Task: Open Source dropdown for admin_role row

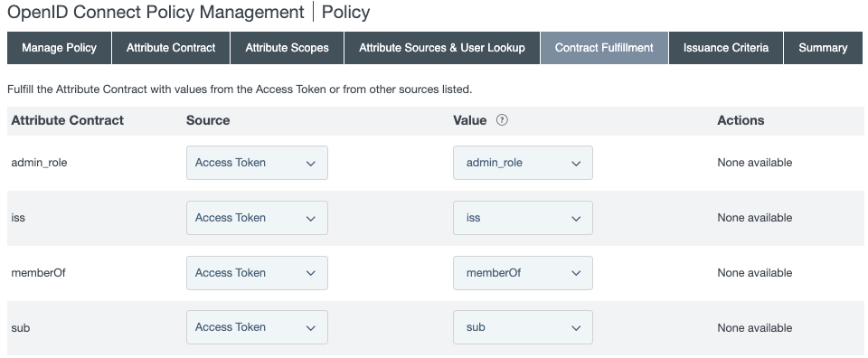Action: tap(257, 163)
